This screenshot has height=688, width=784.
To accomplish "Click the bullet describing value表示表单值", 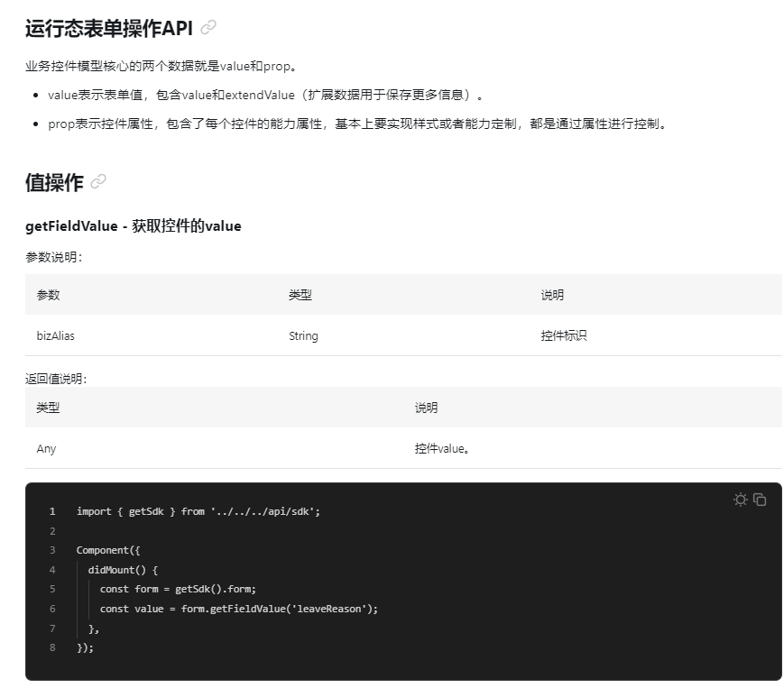I will pos(265,95).
